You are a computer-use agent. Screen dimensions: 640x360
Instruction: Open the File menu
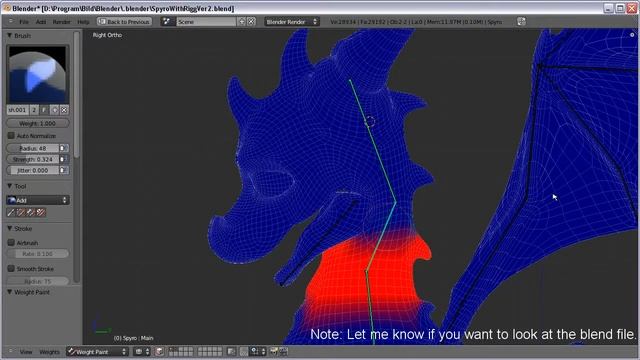[24, 22]
